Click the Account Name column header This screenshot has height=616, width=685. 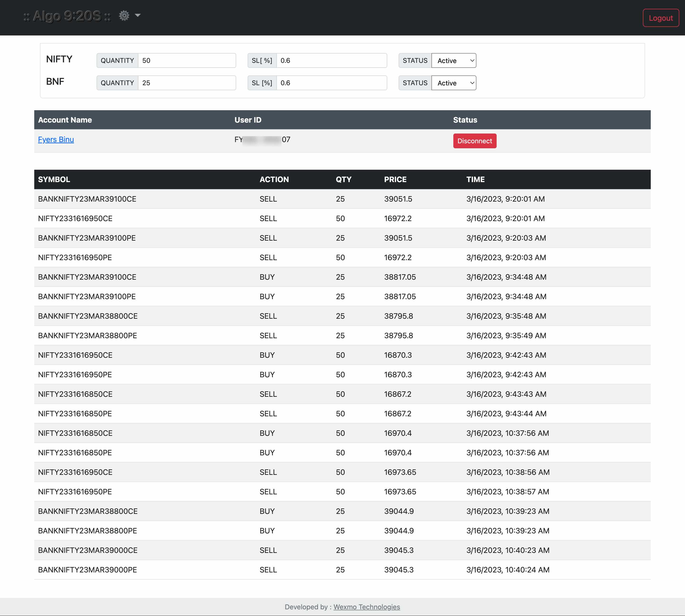click(x=65, y=120)
